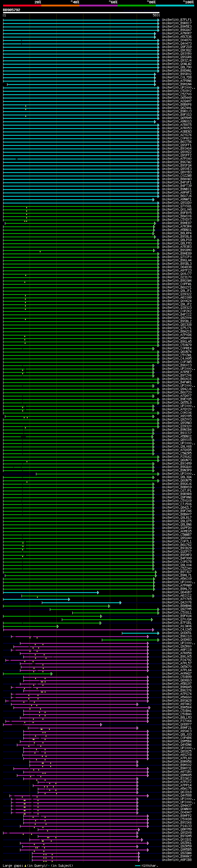197x868 pixels.
Task: Open the UniRef100_Q39320 entry
Action: [176, 426]
